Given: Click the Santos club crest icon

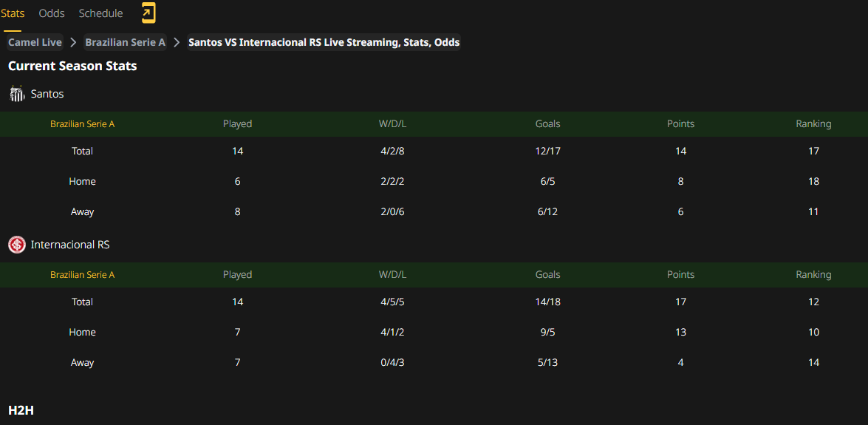Looking at the screenshot, I should tap(17, 94).
